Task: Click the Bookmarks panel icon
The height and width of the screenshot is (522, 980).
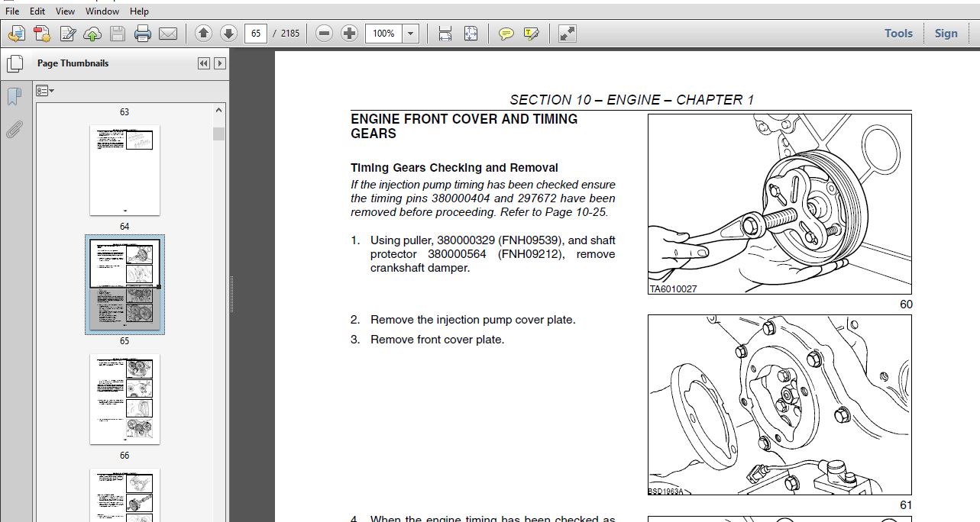Action: [x=14, y=97]
